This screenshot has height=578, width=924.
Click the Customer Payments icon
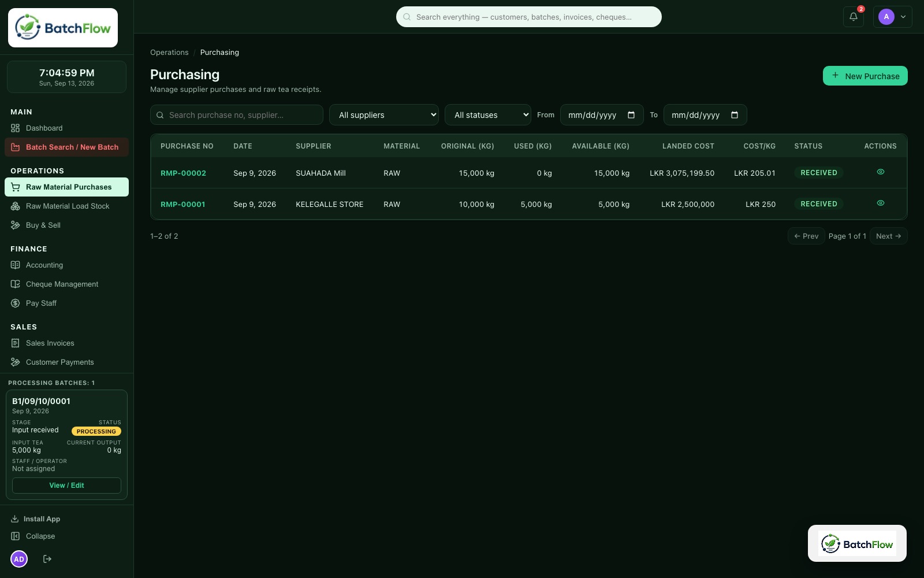point(16,362)
